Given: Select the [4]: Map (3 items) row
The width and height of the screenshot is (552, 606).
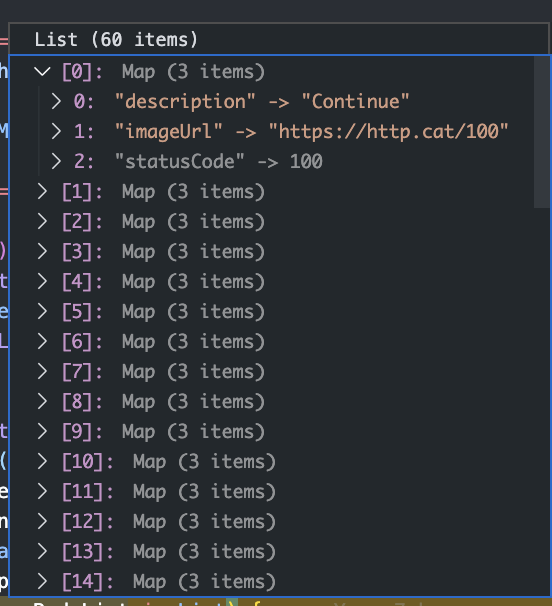Looking at the screenshot, I should 271,281.
